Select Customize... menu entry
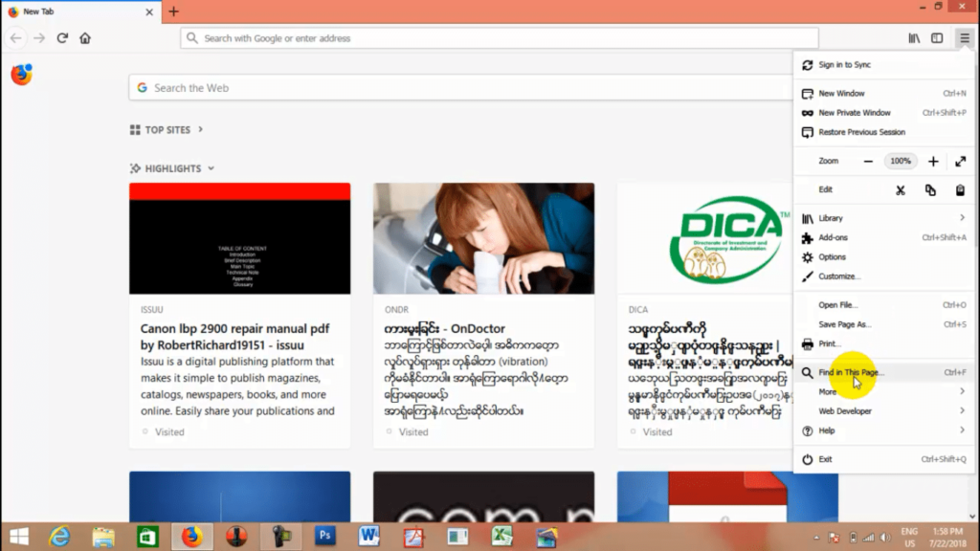The height and width of the screenshot is (551, 980). coord(883,276)
